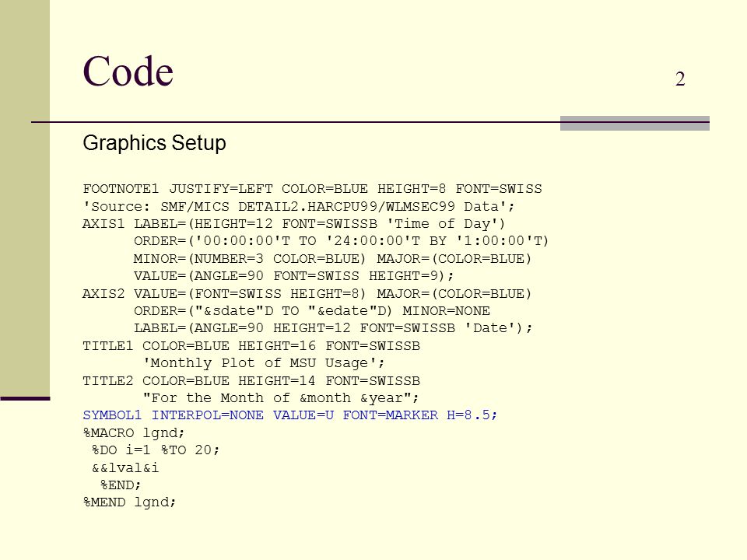Click the '%DO i=1 %TO 20;' line
747x560 pixels.
(x=156, y=450)
